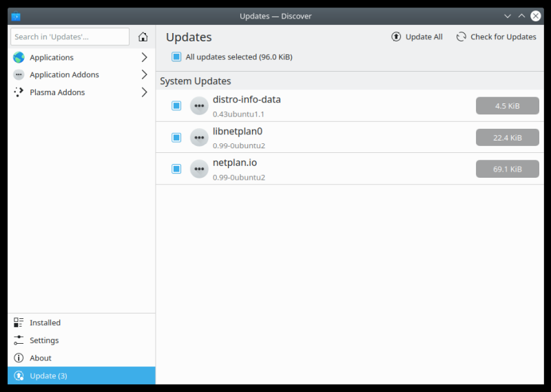Open the About page

81,358
